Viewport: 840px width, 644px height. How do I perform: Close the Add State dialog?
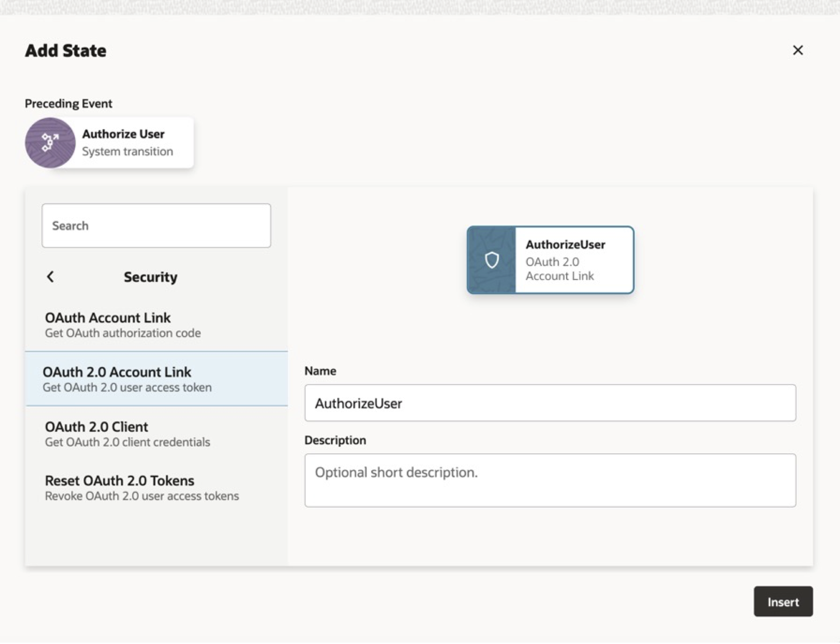click(797, 50)
